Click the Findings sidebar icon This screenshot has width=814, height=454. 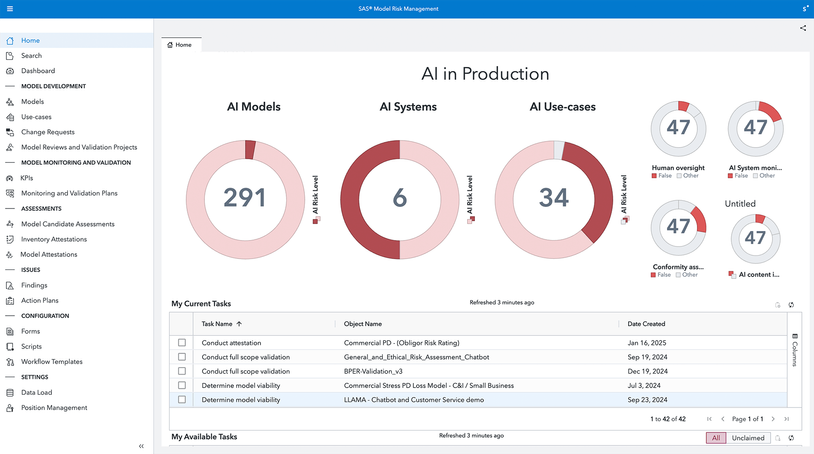(10, 285)
